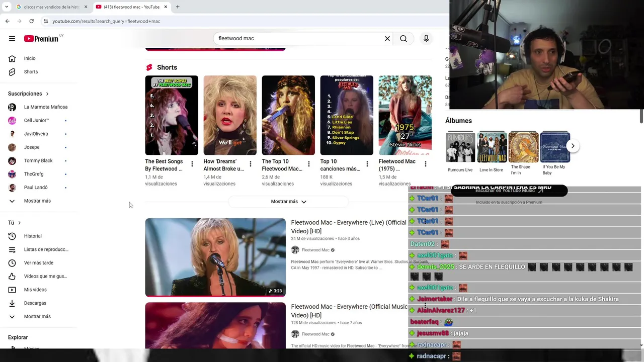
Task: Open Love In Store album cover
Action: (x=492, y=147)
